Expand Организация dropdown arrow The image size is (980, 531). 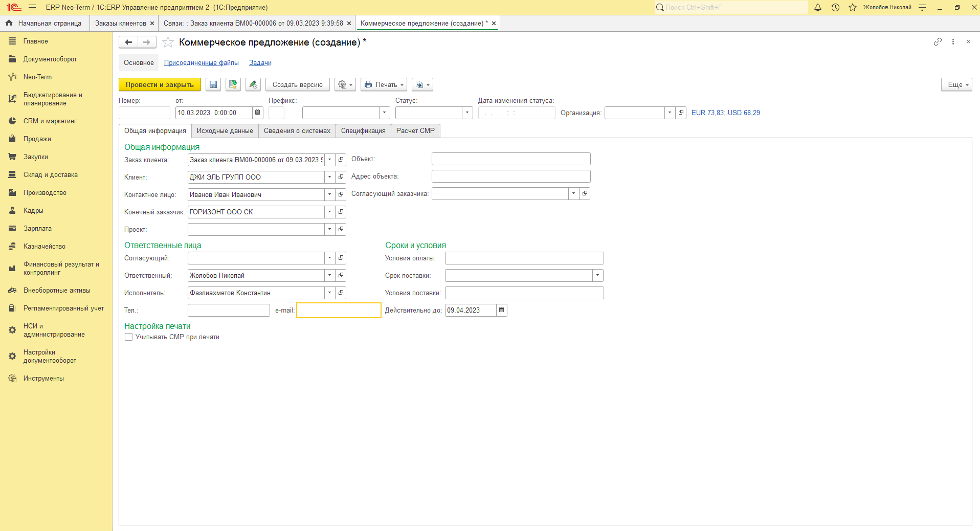coord(670,113)
